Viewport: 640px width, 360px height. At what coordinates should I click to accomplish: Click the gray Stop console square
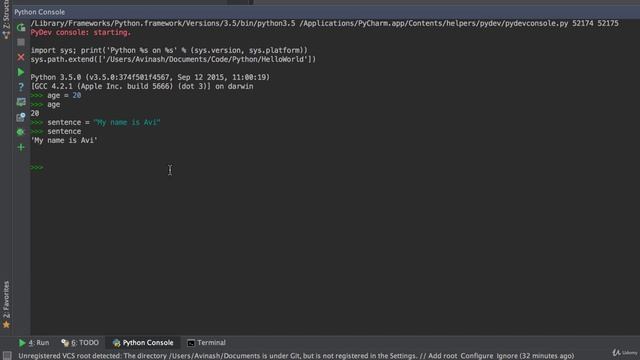pyautogui.click(x=21, y=42)
